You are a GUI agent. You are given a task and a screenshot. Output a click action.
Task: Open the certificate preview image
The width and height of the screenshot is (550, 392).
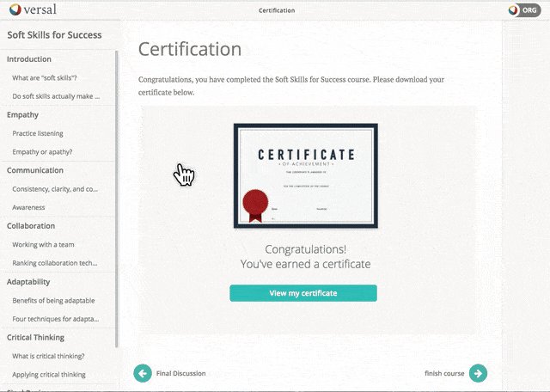[x=306, y=175]
